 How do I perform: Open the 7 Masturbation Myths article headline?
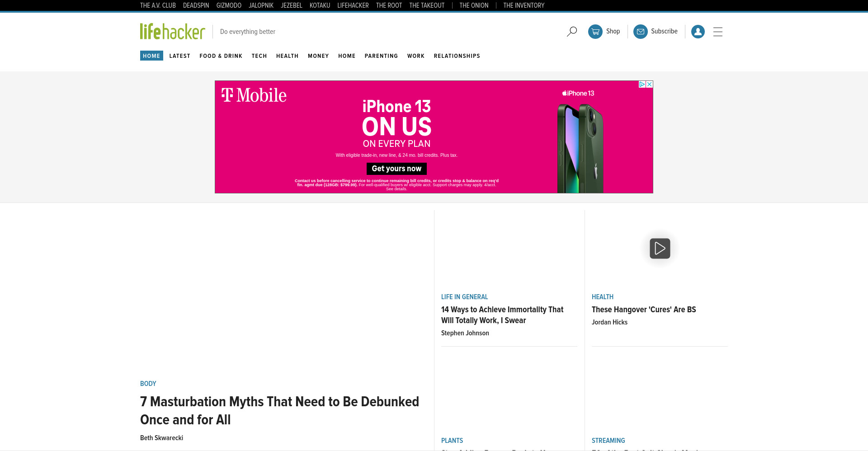(x=280, y=410)
